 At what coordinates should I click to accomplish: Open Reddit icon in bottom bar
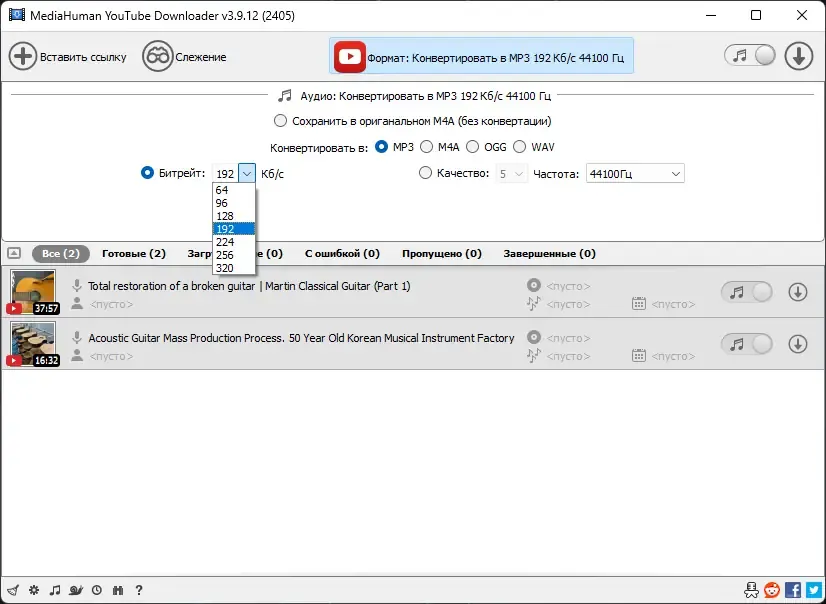click(772, 590)
